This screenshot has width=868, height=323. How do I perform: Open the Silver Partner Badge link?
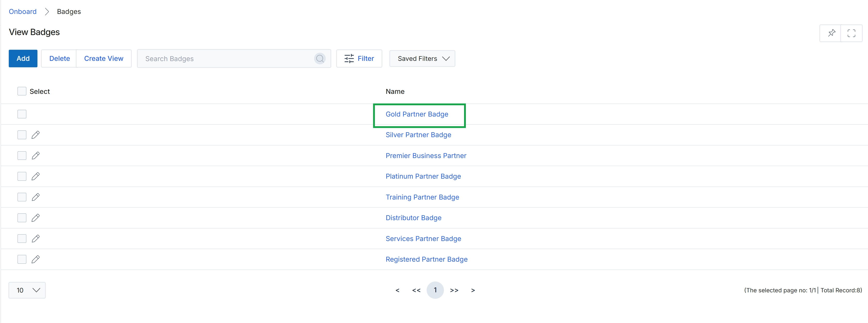pos(418,135)
